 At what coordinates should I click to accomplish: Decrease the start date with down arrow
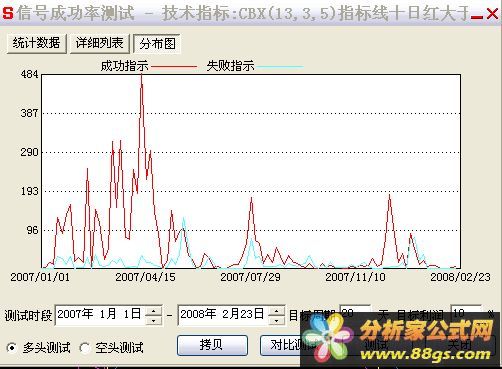click(154, 320)
